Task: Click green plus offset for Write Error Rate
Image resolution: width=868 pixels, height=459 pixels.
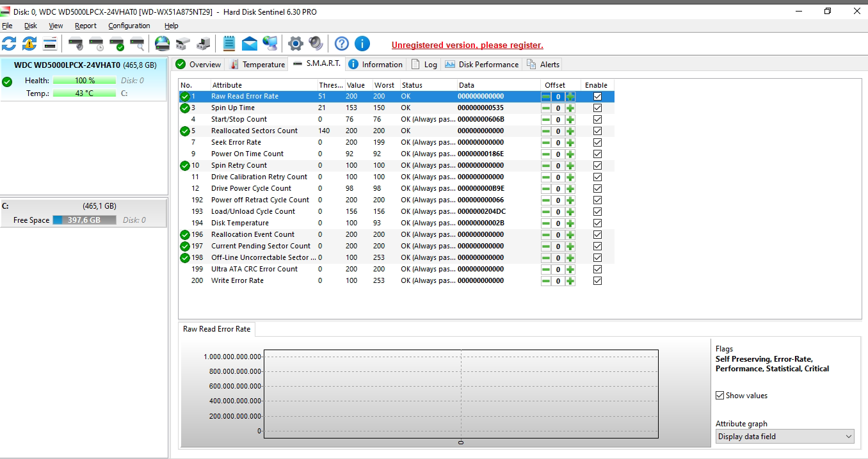Action: (570, 281)
